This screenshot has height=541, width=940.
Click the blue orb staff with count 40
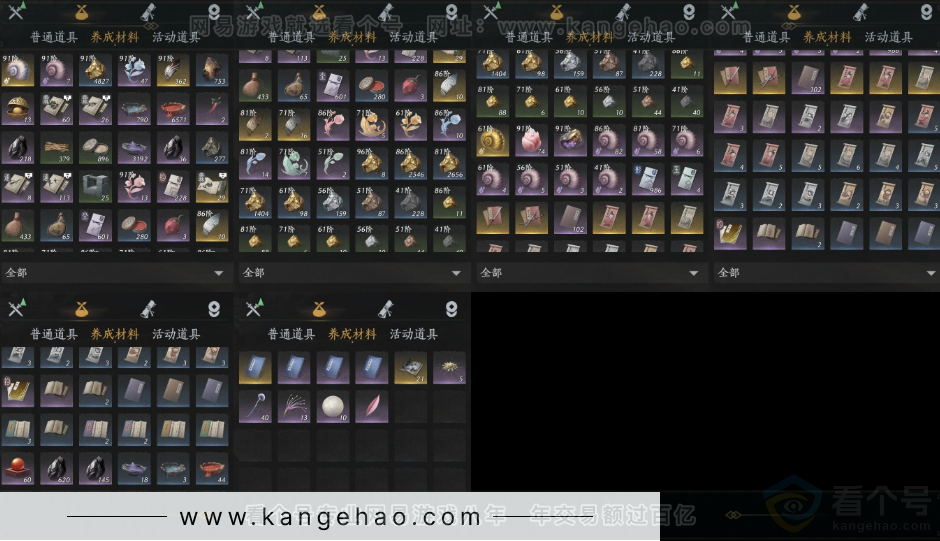click(x=255, y=407)
